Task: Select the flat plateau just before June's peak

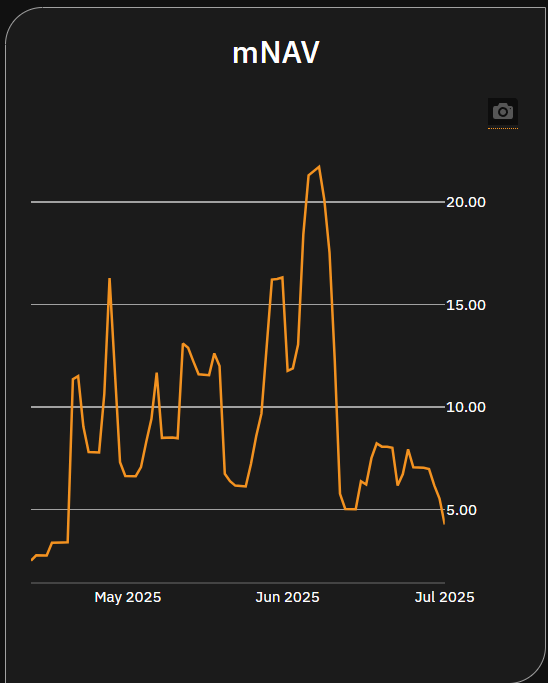Action: [277, 279]
